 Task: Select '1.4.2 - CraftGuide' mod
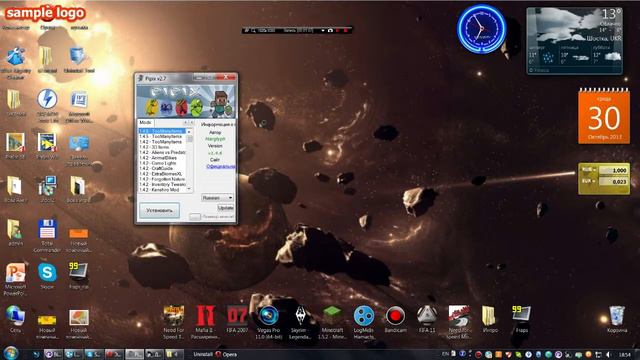(x=162, y=168)
